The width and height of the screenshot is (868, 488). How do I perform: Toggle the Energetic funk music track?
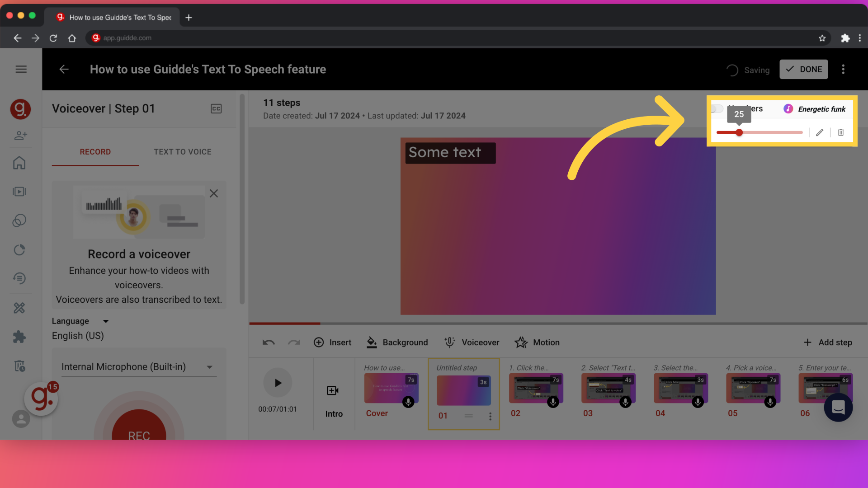click(x=718, y=108)
